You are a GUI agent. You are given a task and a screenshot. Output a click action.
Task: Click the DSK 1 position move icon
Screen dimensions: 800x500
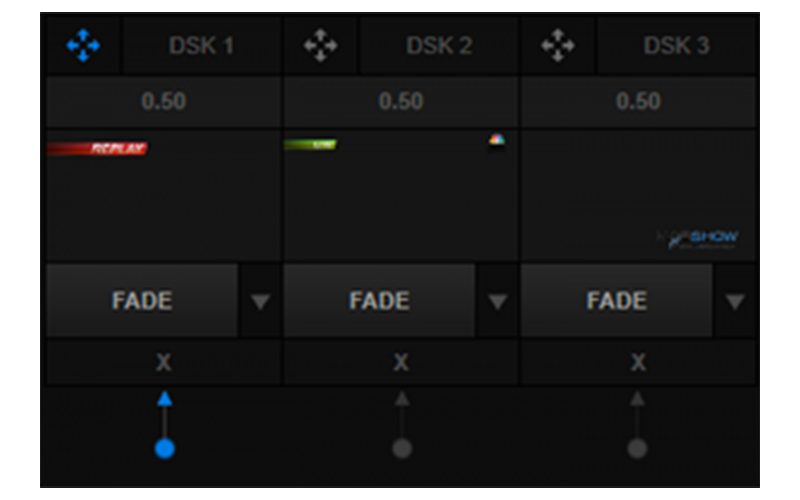(x=83, y=46)
